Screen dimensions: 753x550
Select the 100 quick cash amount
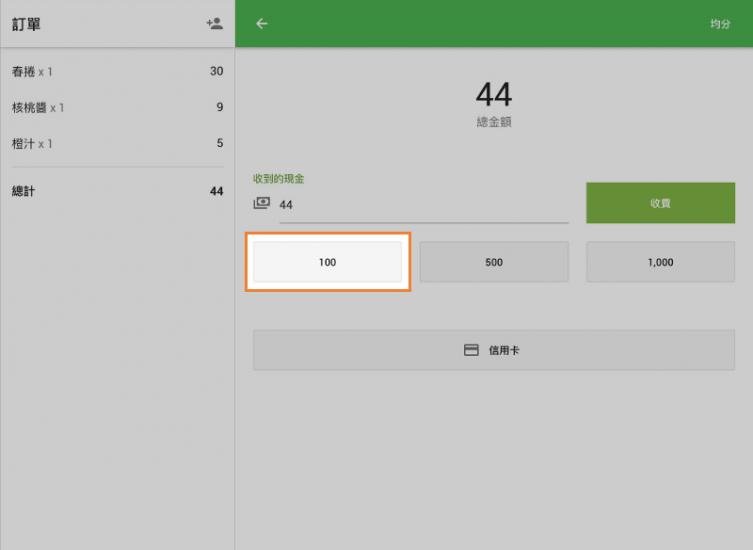point(327,262)
